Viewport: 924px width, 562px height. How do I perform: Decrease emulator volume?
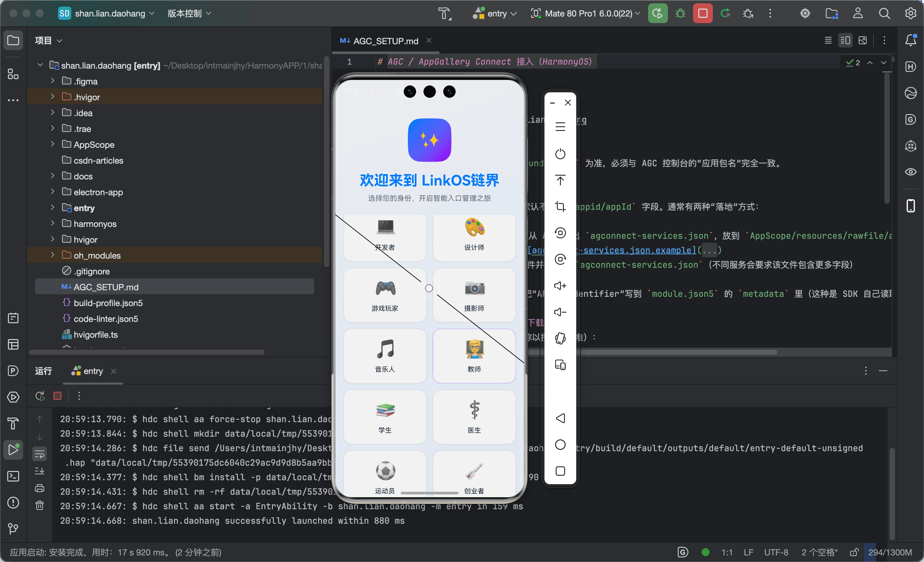point(560,312)
